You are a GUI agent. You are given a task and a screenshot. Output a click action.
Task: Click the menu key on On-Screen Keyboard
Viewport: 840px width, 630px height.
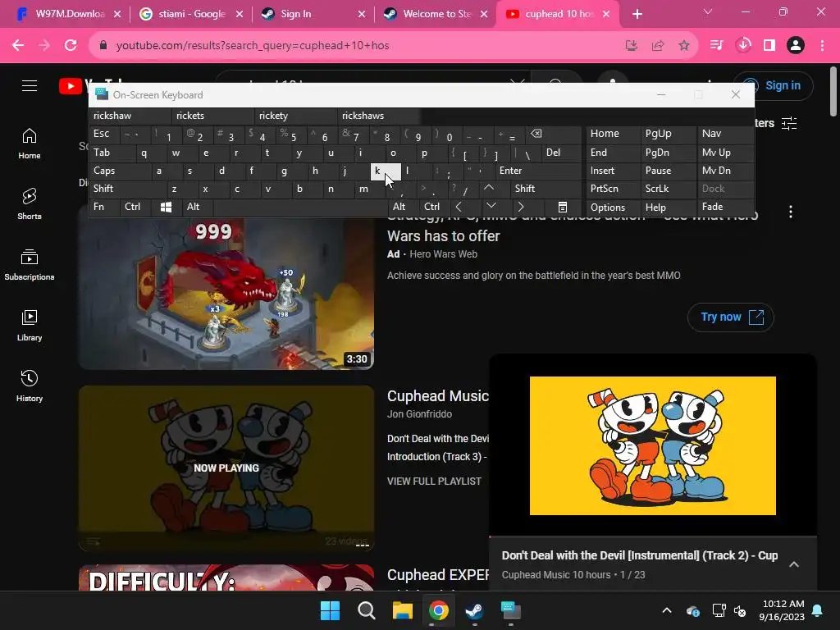pyautogui.click(x=563, y=208)
